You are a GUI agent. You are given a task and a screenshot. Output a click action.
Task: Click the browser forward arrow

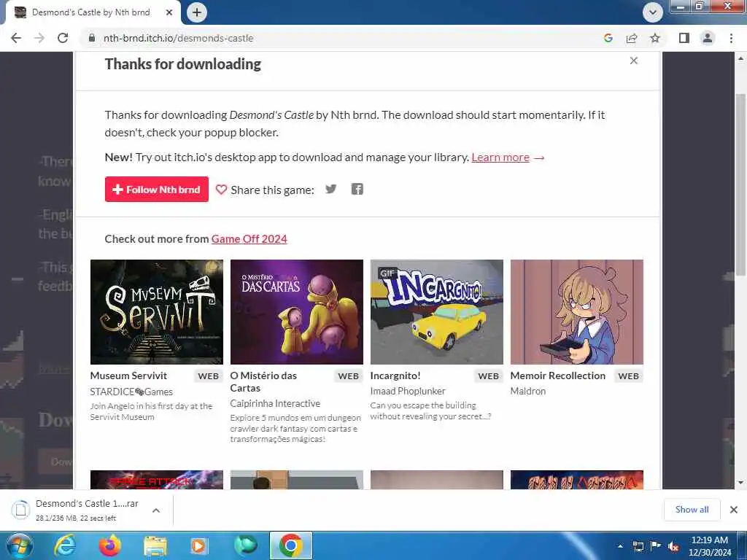39,38
